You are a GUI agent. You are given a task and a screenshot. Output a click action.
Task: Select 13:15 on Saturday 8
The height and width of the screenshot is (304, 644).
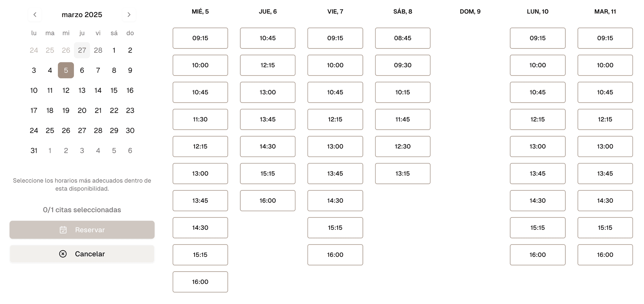pos(402,173)
